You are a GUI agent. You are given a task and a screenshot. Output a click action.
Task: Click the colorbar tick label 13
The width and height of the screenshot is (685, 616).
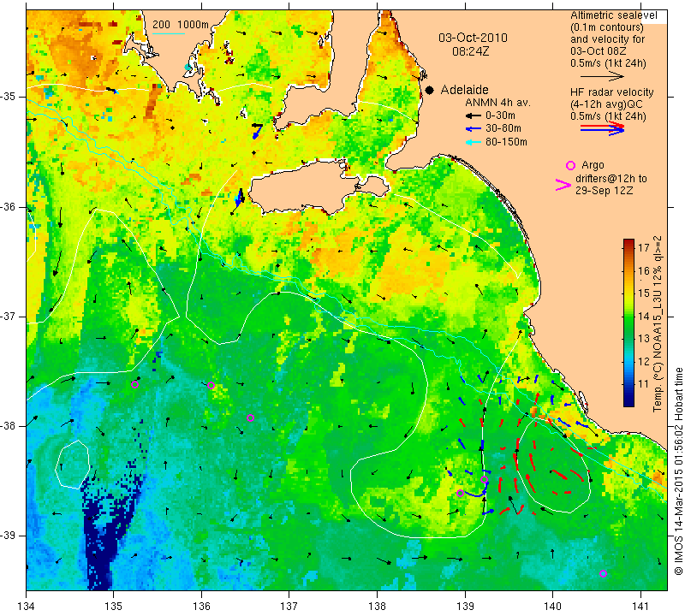(x=644, y=339)
